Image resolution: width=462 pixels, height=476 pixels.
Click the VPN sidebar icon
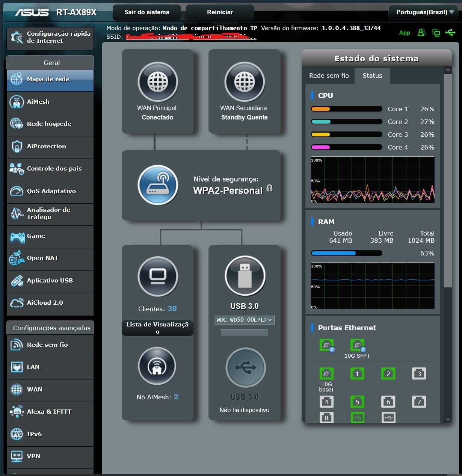tap(17, 456)
